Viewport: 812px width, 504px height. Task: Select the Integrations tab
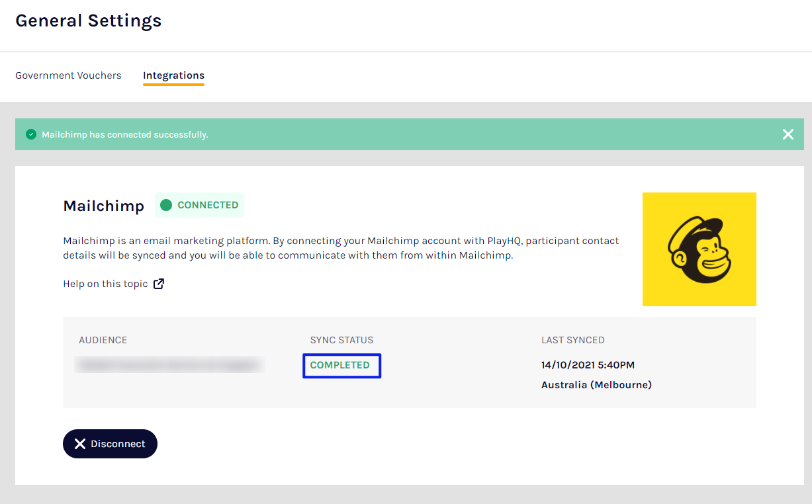click(173, 75)
